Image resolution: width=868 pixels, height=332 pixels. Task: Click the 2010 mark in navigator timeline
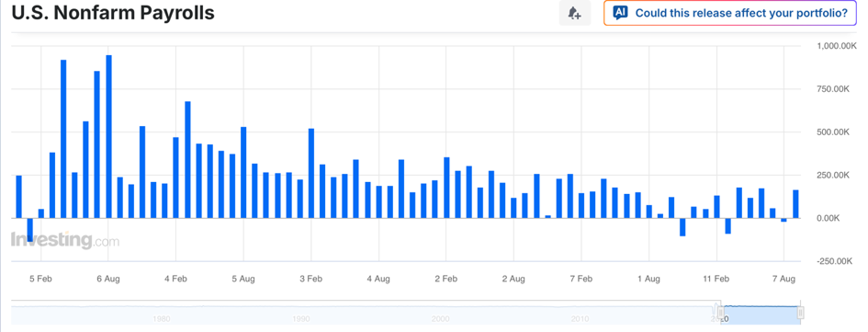point(580,319)
